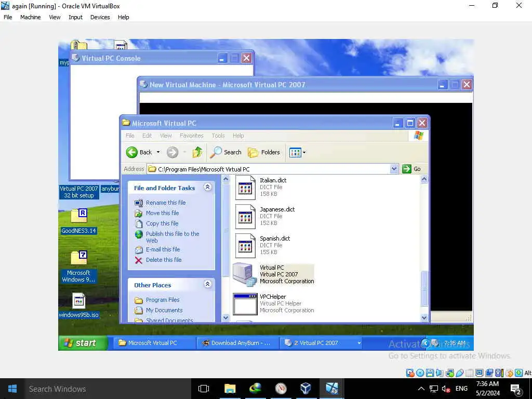
Task: Click the VirtualBox recording status icon
Action: click(489, 373)
